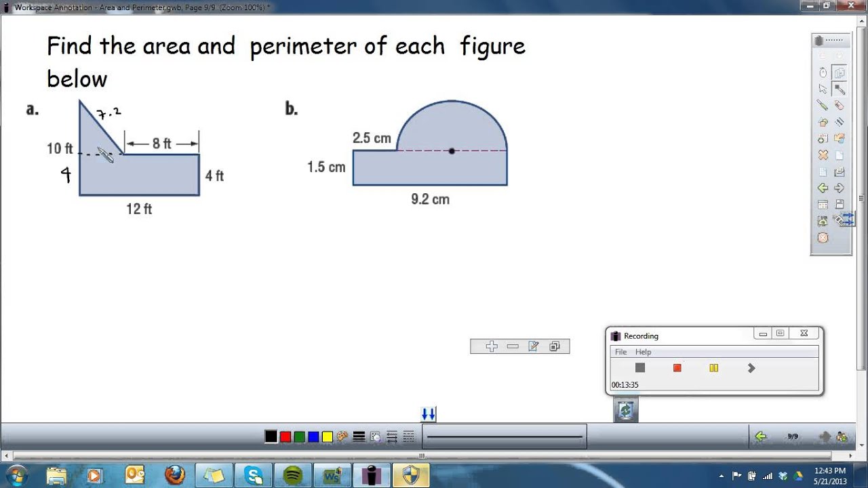Viewport: 868px width, 488px height.
Task: Select the yellow color swatch
Action: [328, 436]
